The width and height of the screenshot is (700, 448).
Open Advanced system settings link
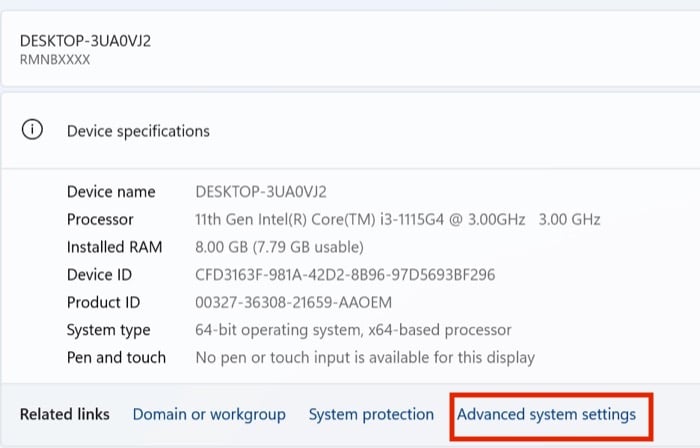pyautogui.click(x=546, y=415)
